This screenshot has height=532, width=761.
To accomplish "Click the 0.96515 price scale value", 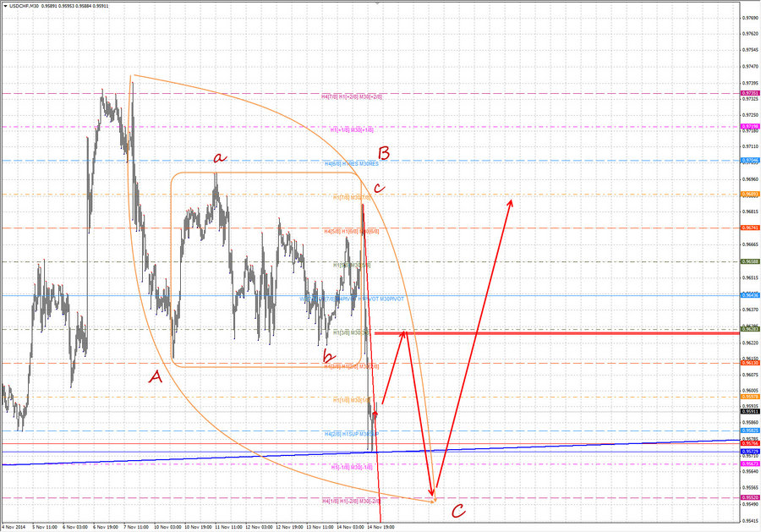I will (x=750, y=278).
